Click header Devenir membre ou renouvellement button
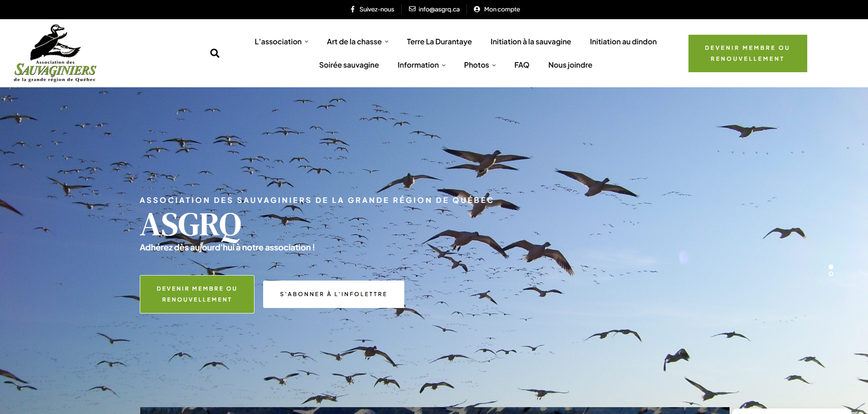 (x=747, y=53)
